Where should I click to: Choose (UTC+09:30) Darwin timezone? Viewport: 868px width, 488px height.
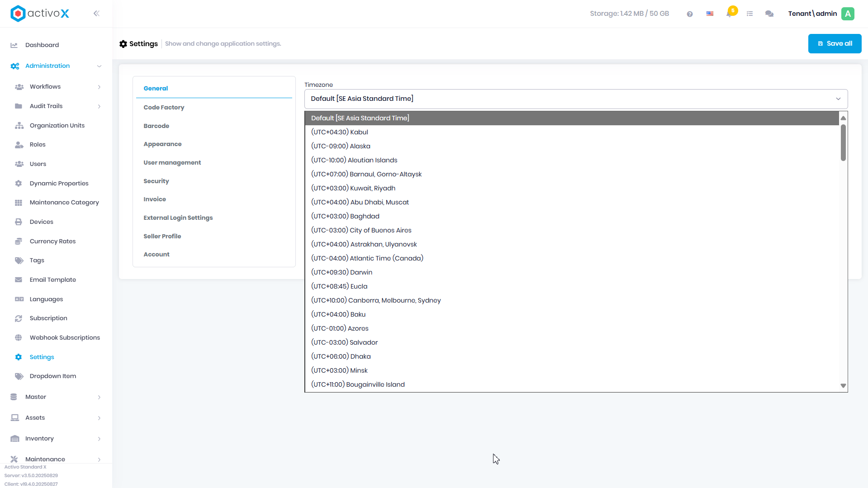click(x=572, y=272)
